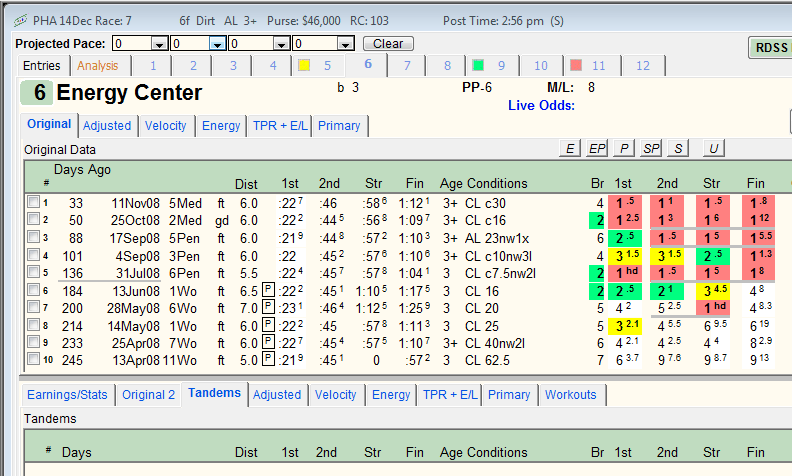This screenshot has height=476, width=792.
Task: Click the first Projected Pace input field
Action: coord(132,44)
